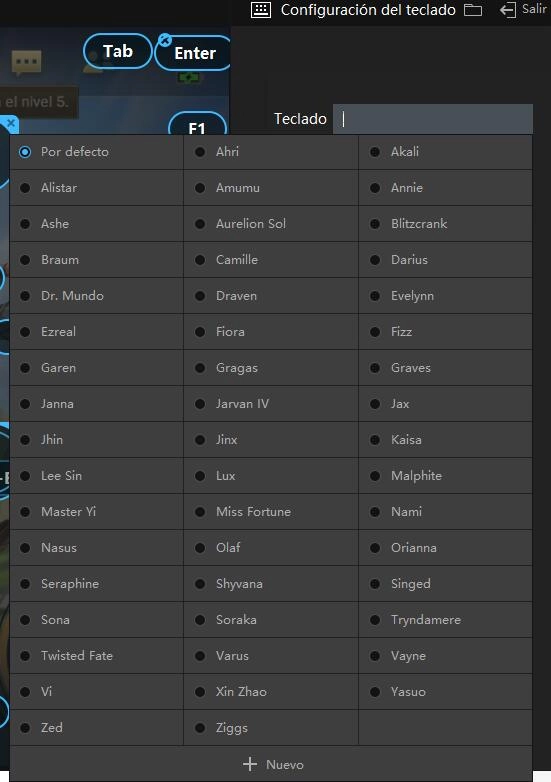
Task: Choose the Jinx profile
Action: (271, 439)
